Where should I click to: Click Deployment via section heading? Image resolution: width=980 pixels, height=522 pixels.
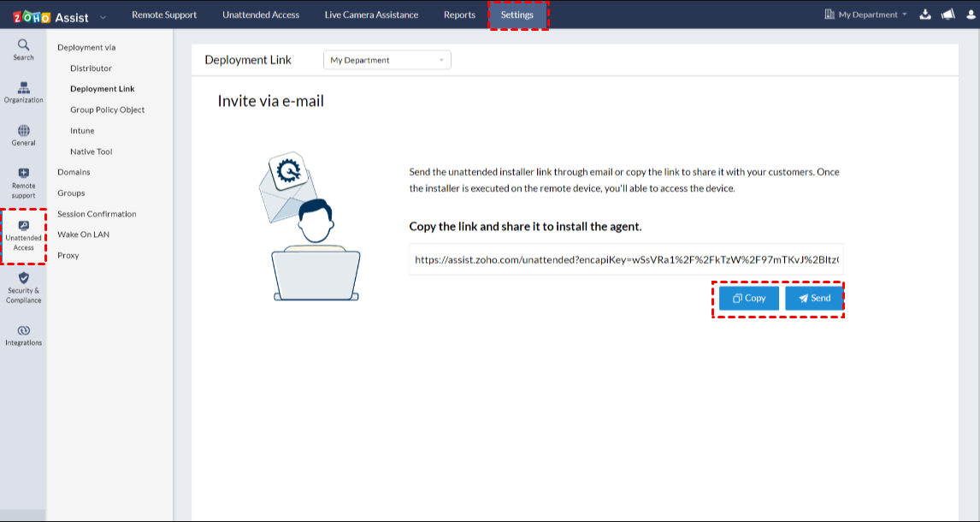point(86,47)
